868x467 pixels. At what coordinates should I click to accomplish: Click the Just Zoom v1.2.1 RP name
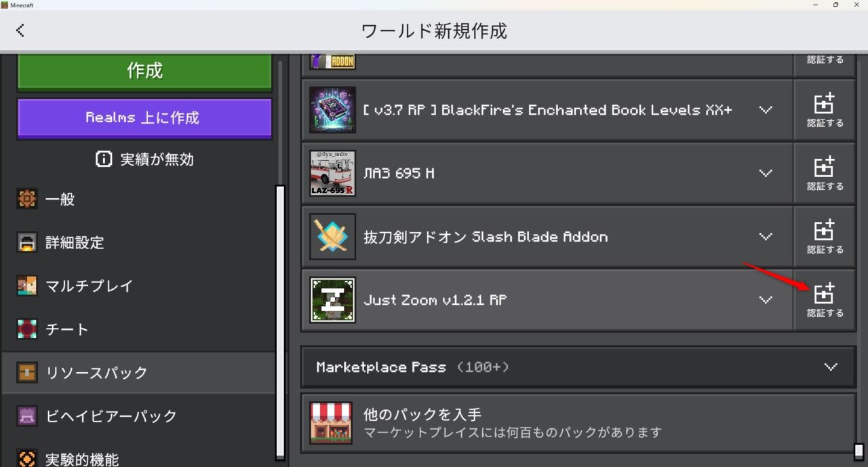click(x=435, y=300)
